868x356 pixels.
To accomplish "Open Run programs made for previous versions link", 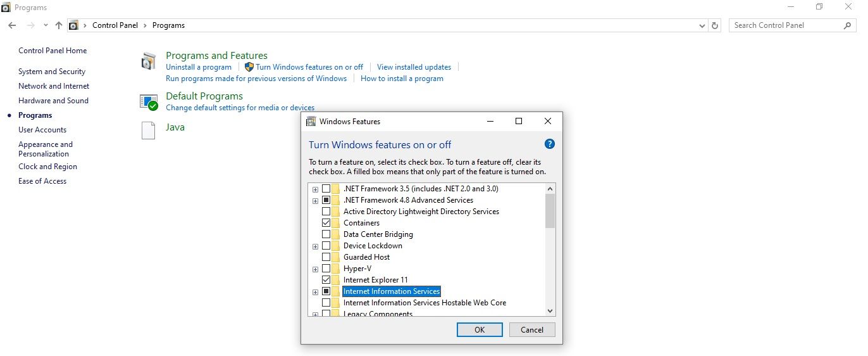I will (x=256, y=79).
